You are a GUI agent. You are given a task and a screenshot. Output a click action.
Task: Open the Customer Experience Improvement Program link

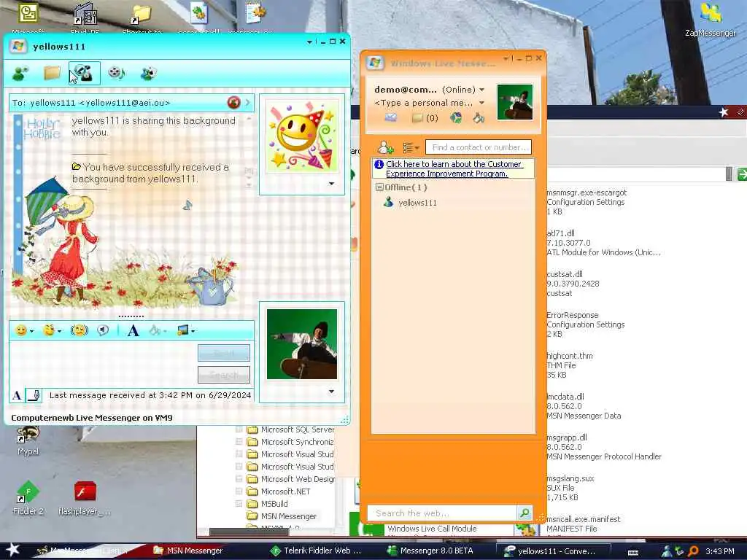coord(454,168)
